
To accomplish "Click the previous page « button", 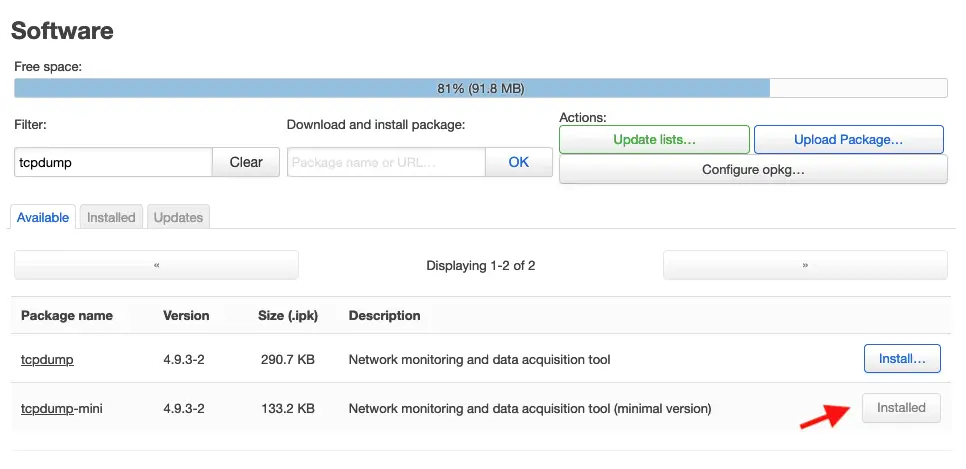I will [x=156, y=265].
